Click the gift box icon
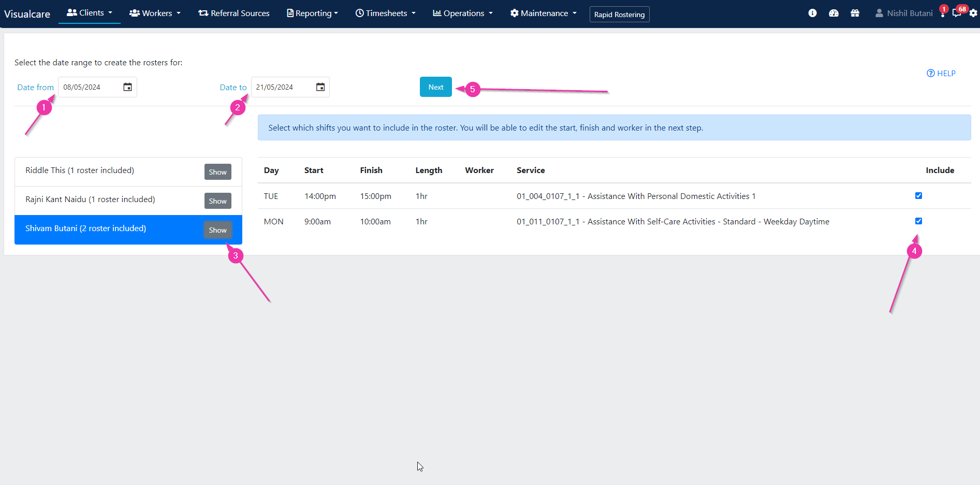The width and height of the screenshot is (980, 485). pos(855,13)
